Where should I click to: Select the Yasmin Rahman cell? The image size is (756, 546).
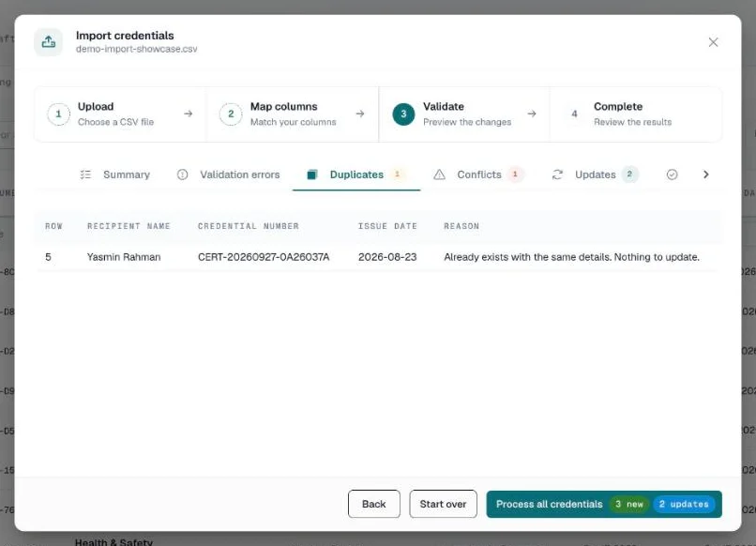(x=124, y=257)
